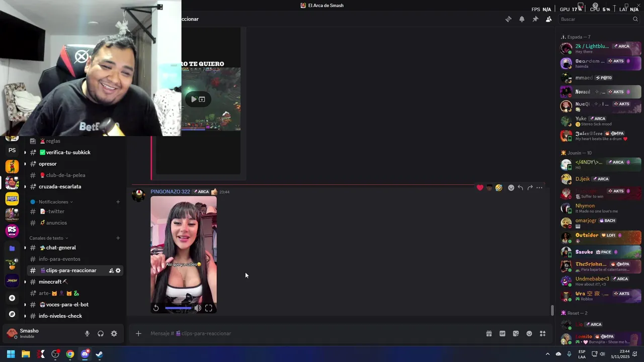Toggle the member list visibility
The height and width of the screenshot is (362, 644).
click(x=548, y=19)
